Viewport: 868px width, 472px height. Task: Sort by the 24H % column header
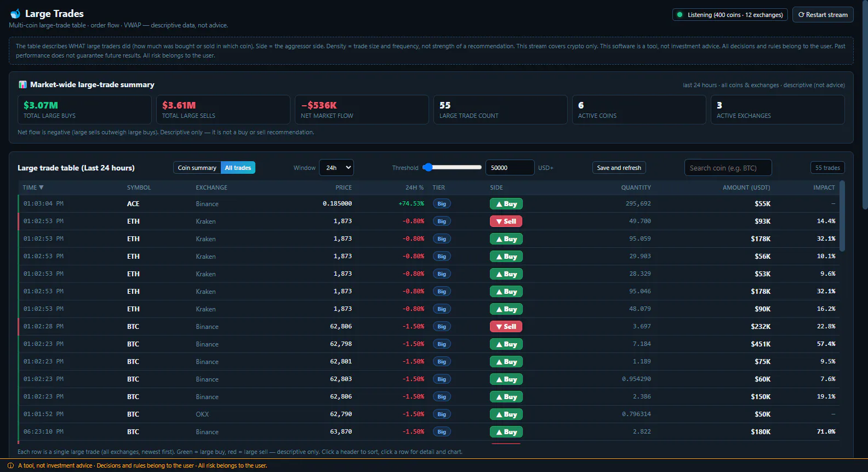point(414,187)
